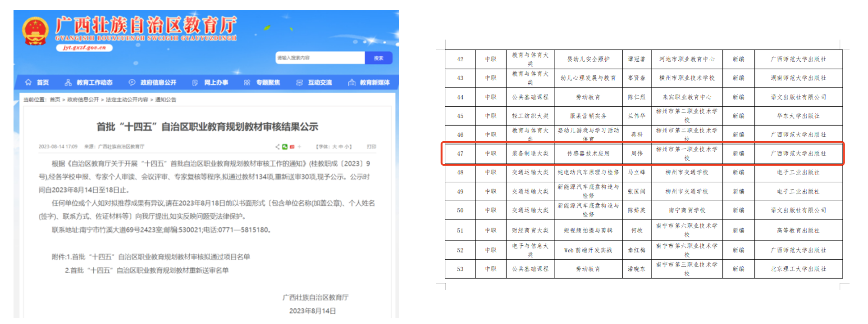Viewport: 868px width, 324px height.
Task: Click the cell 短视频拍摄与剪辑
Action: point(588,230)
